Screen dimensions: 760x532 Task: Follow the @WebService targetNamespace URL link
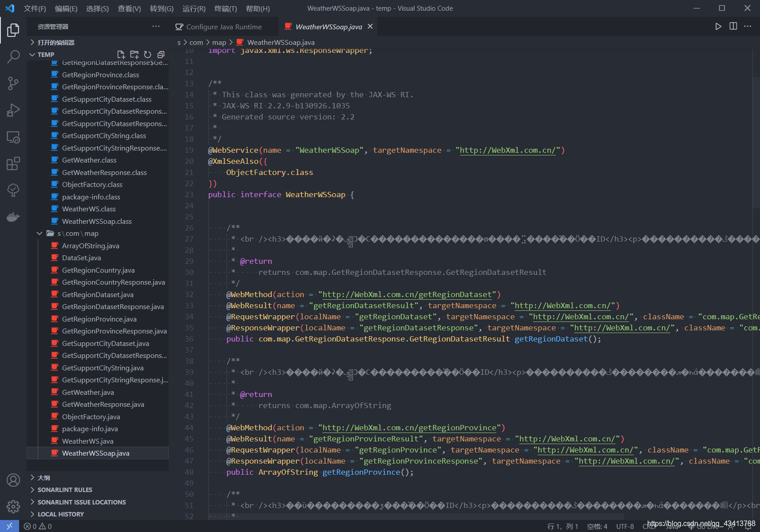click(508, 150)
